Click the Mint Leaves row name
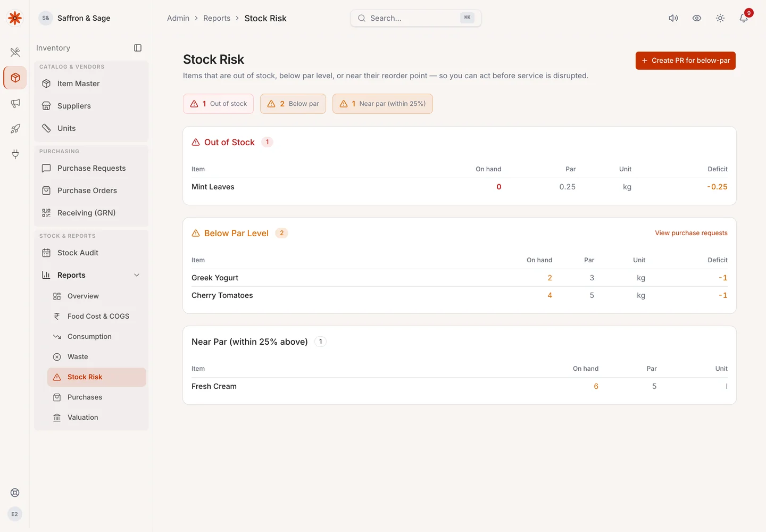 tap(213, 187)
